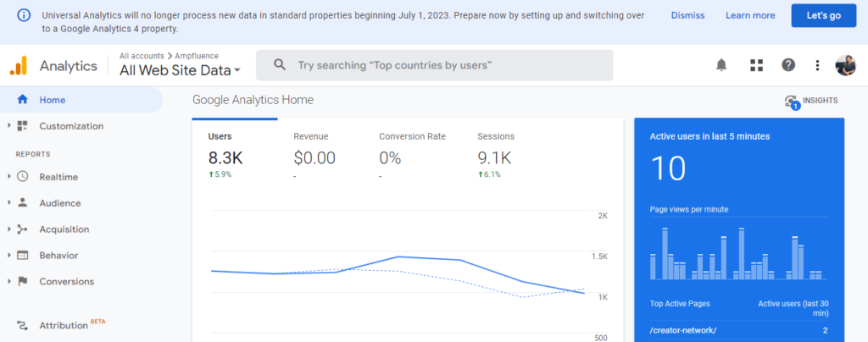This screenshot has width=868, height=342.
Task: Open the help question mark icon
Action: 788,65
